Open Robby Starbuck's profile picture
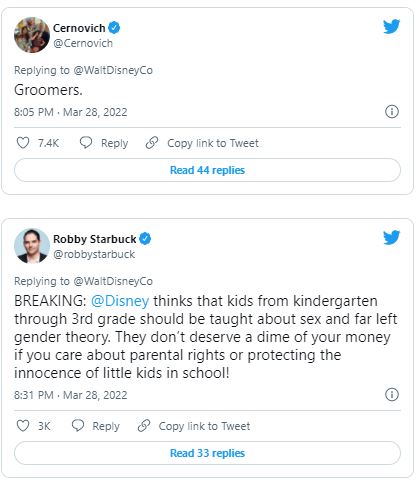 coord(32,246)
